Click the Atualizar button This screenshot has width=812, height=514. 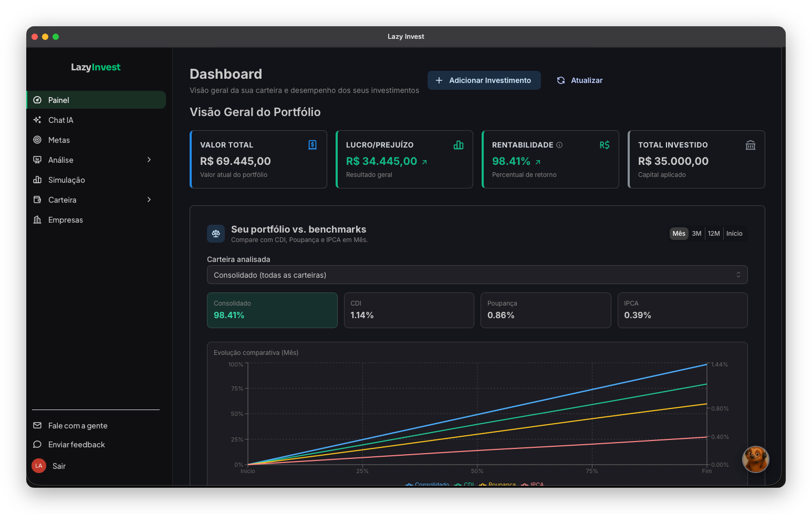pos(579,80)
